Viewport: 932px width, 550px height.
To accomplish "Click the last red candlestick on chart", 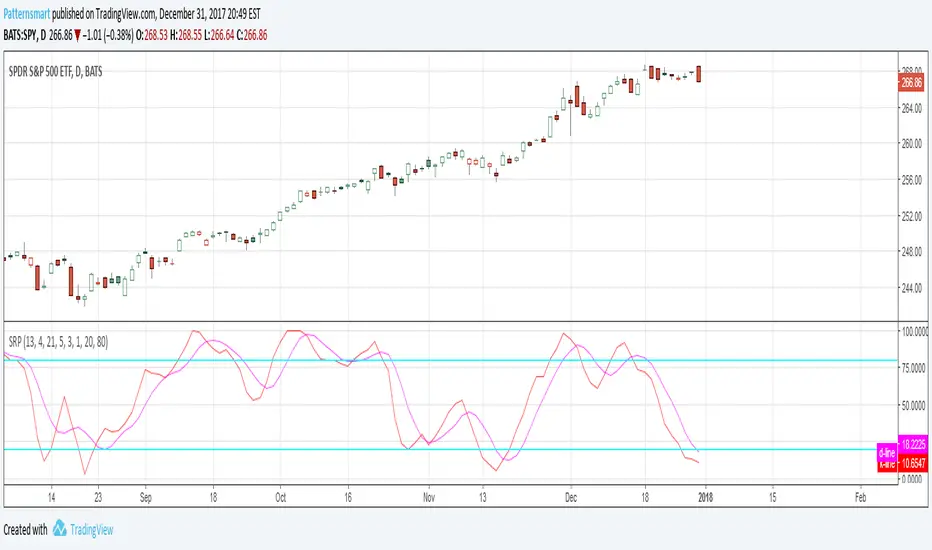I will point(699,74).
